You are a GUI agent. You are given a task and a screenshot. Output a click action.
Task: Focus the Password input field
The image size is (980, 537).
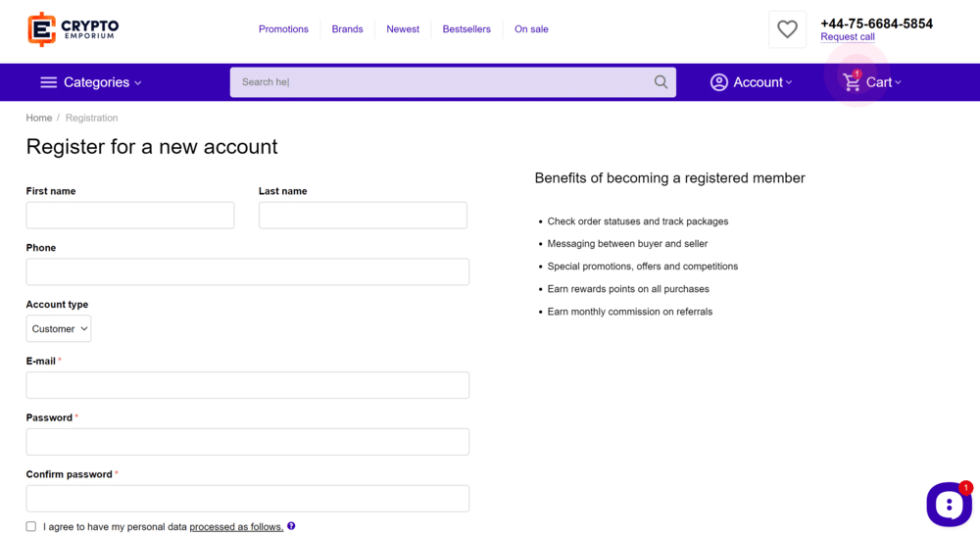(x=248, y=442)
